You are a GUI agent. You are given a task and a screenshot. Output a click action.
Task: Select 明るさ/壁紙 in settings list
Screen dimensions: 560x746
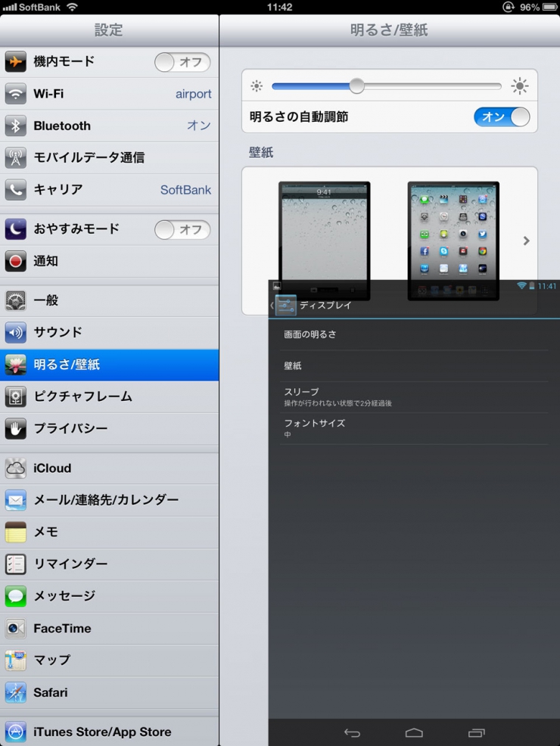pos(110,365)
